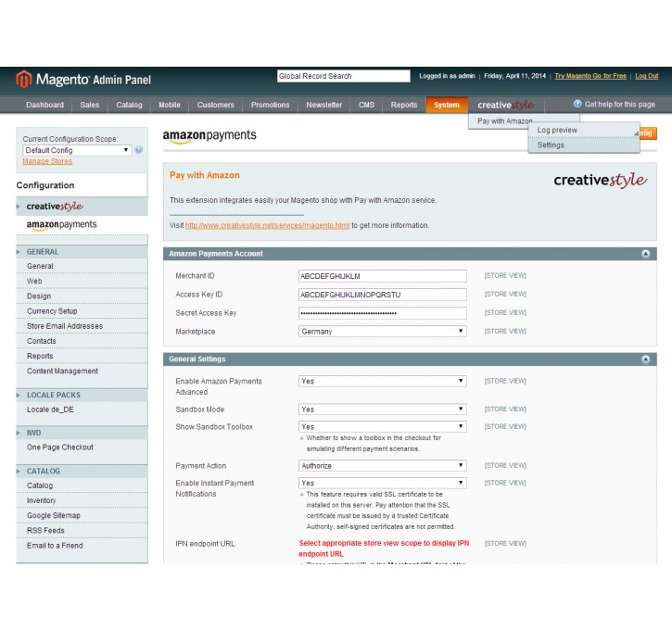Click the Global Record Search field
Screen dimensions: 672x630
coord(343,76)
